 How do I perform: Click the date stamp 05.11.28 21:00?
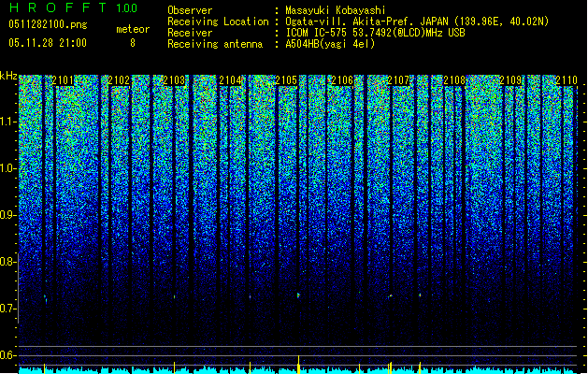[48, 43]
